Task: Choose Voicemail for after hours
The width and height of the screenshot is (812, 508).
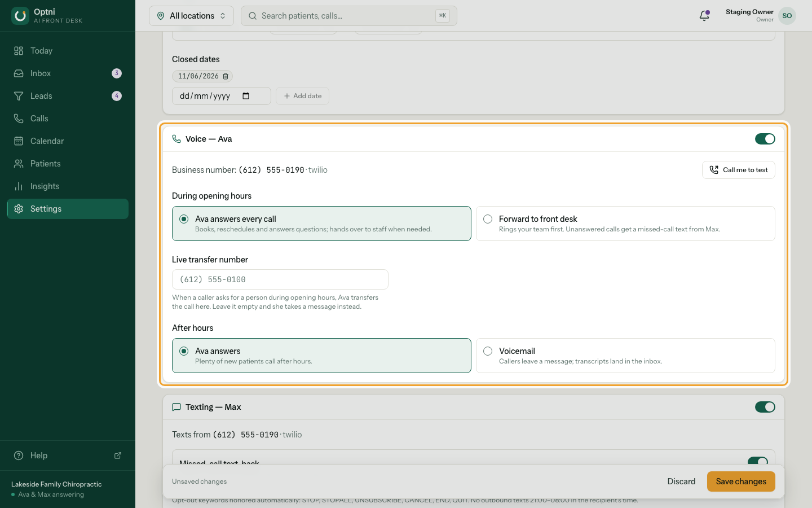Action: [x=625, y=356]
